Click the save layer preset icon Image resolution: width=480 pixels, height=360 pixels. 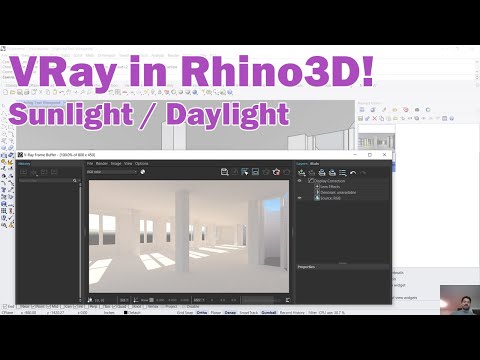[322, 172]
